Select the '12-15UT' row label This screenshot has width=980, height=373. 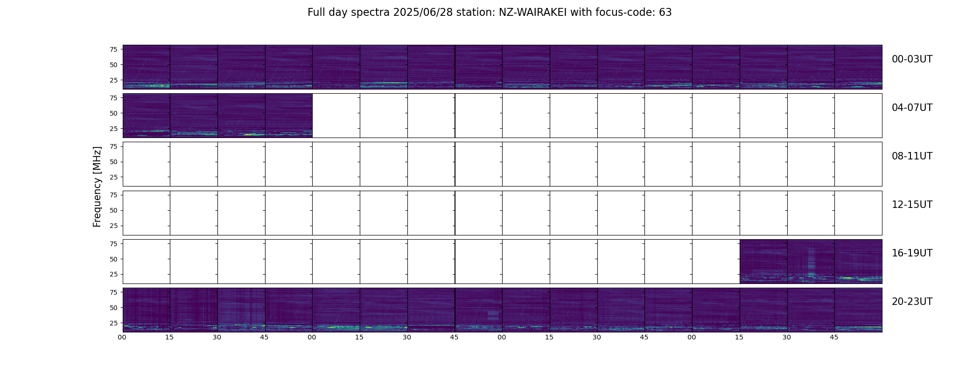pos(912,205)
